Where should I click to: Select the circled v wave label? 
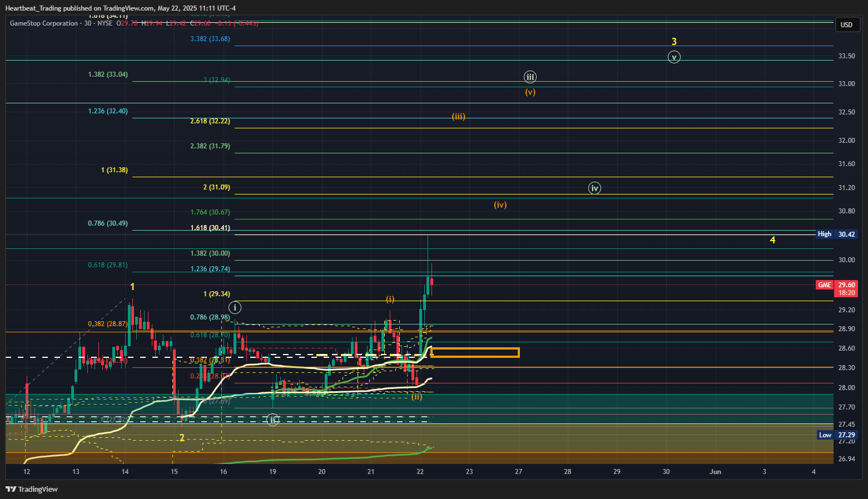point(674,57)
